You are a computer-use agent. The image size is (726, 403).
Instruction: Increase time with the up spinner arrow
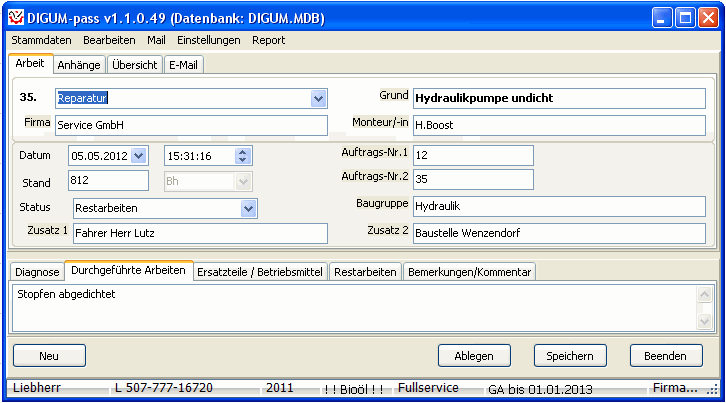click(243, 152)
